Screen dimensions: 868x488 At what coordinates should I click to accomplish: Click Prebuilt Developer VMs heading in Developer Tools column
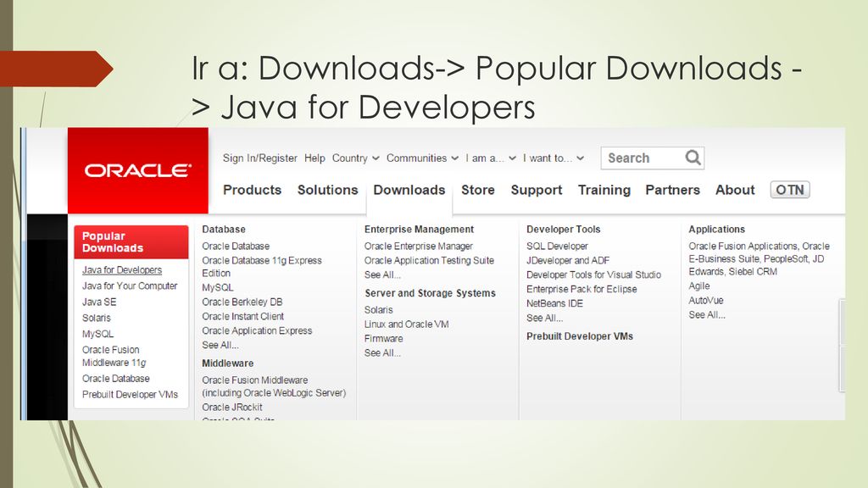point(580,336)
